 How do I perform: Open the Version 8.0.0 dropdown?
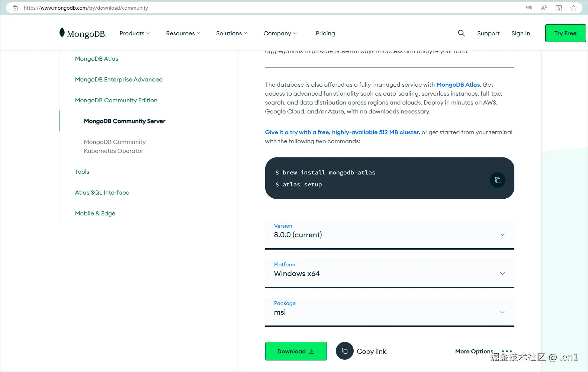pyautogui.click(x=389, y=235)
